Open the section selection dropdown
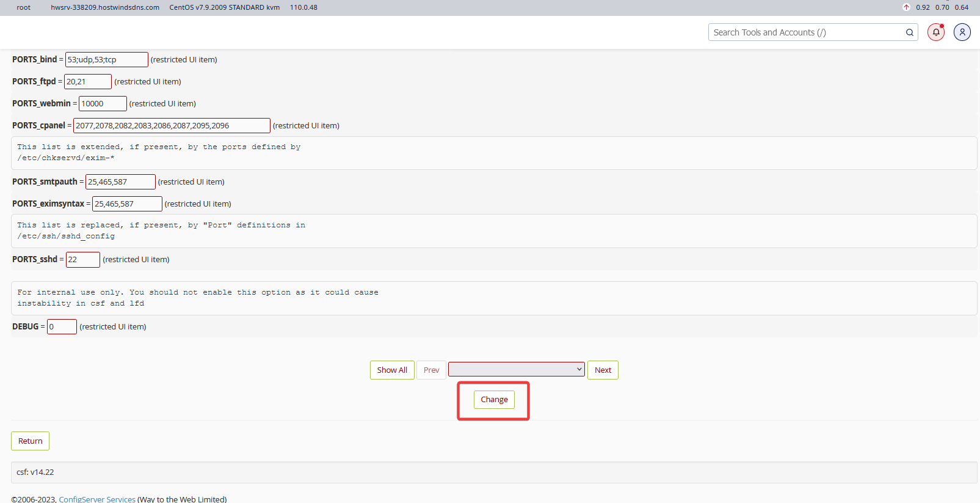The width and height of the screenshot is (980, 503). pyautogui.click(x=516, y=369)
